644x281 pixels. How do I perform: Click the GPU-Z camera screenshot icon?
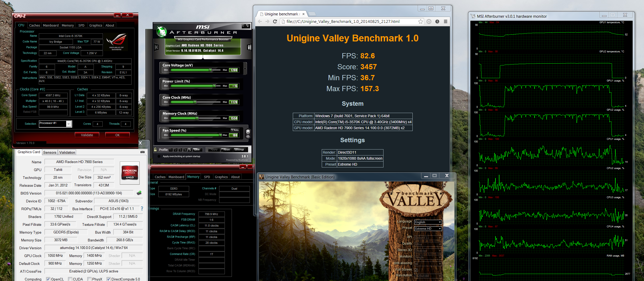[143, 152]
